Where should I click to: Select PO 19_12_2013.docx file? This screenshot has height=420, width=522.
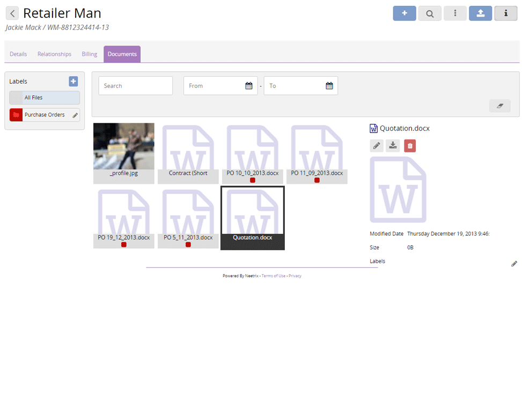coord(124,218)
